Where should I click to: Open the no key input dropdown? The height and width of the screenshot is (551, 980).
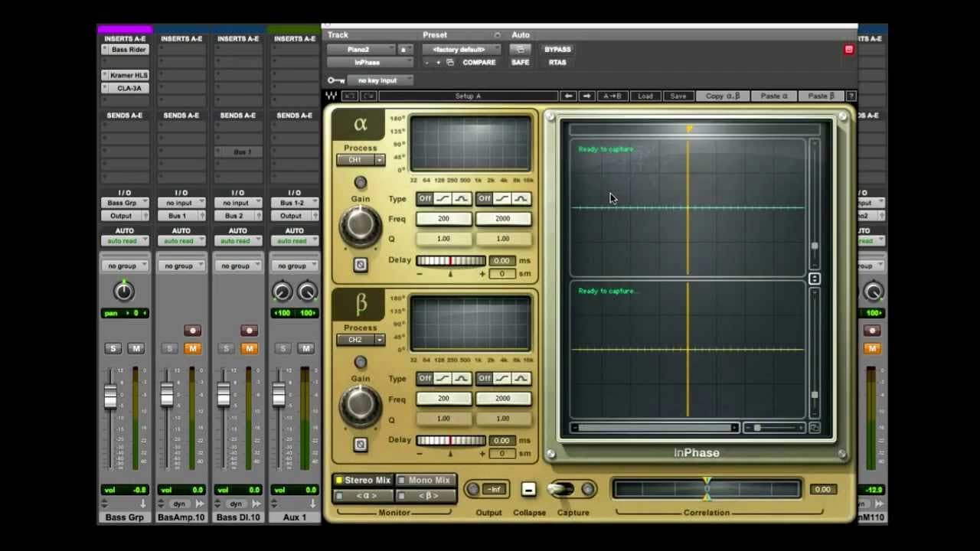coord(381,80)
